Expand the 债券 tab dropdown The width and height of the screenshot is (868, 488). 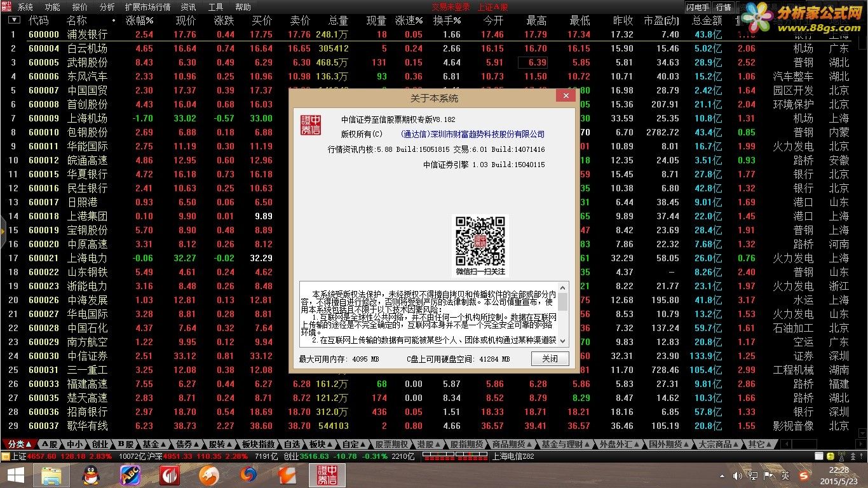(x=188, y=444)
